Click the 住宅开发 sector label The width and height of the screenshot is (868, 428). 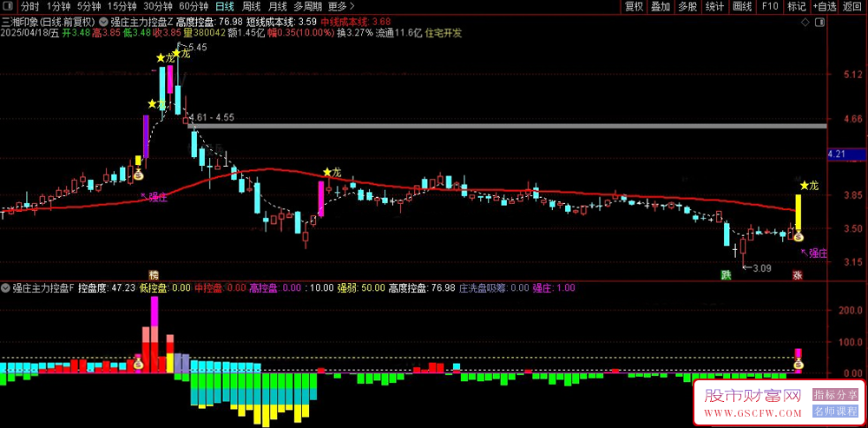[x=444, y=33]
